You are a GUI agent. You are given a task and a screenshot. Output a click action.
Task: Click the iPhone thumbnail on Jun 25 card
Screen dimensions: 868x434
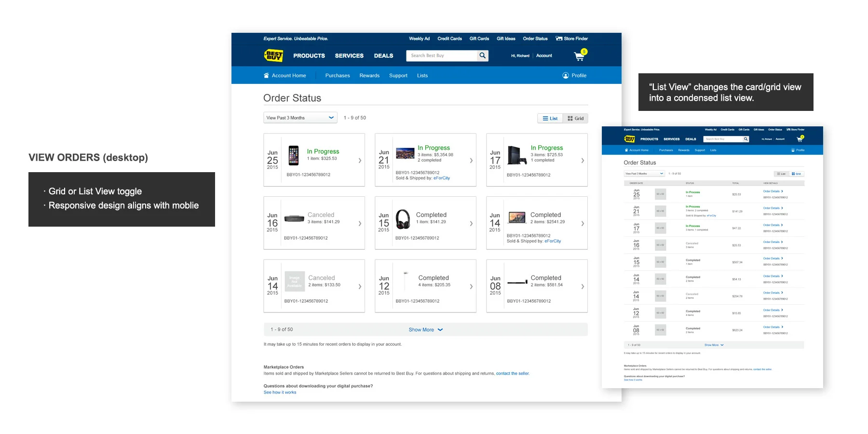tap(293, 156)
